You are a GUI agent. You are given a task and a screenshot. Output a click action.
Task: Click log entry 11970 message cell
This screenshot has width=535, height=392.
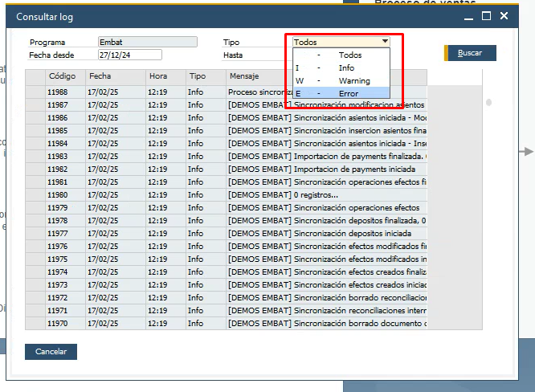[x=325, y=324]
